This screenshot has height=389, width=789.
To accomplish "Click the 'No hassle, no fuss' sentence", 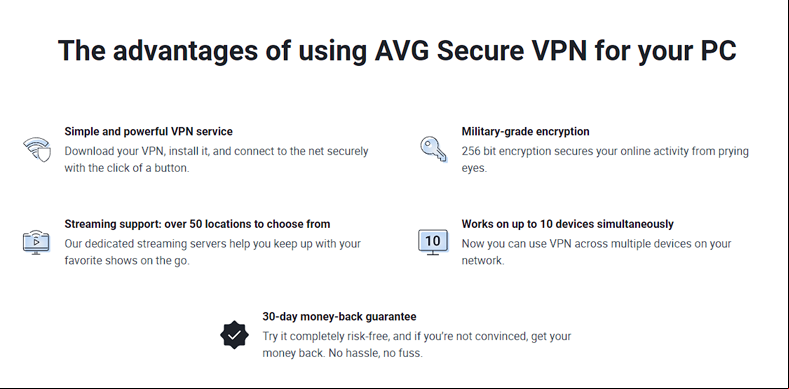I will click(x=375, y=353).
